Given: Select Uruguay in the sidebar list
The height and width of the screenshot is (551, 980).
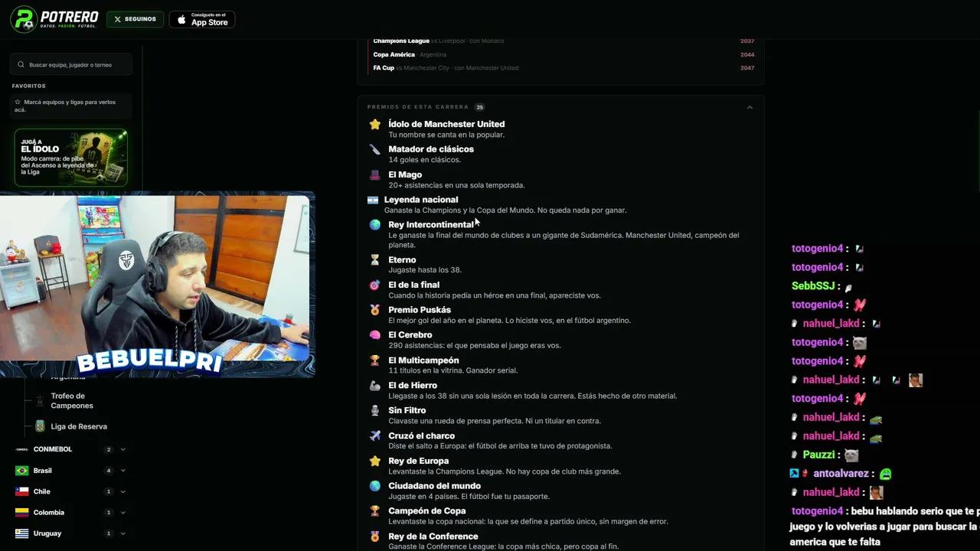Looking at the screenshot, I should point(47,533).
